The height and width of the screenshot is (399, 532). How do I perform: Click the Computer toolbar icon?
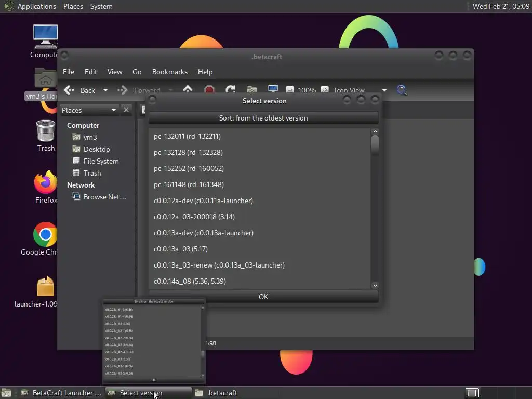click(273, 89)
